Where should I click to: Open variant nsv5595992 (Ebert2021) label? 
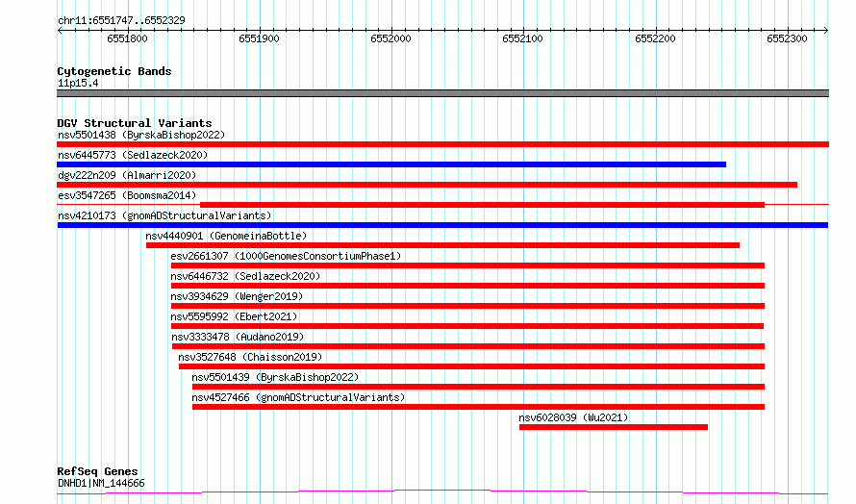click(x=234, y=316)
